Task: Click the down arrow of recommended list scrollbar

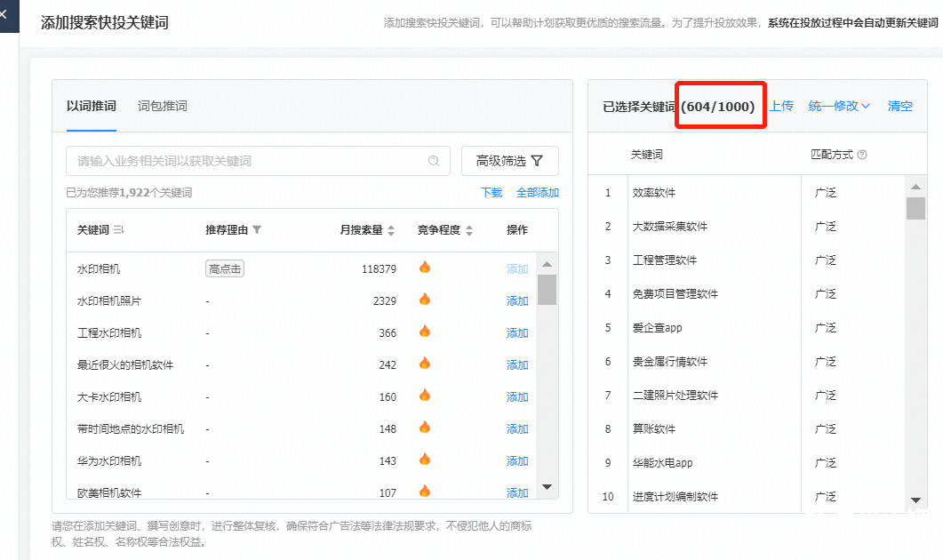Action: point(547,487)
